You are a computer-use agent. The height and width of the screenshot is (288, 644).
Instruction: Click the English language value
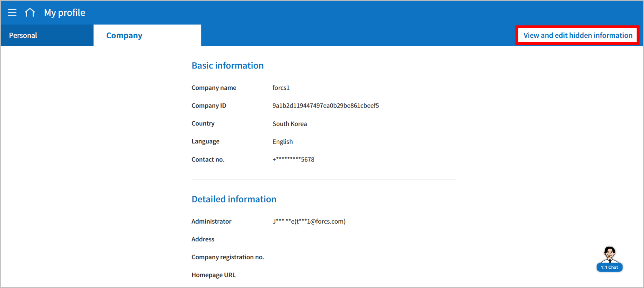[x=282, y=142]
